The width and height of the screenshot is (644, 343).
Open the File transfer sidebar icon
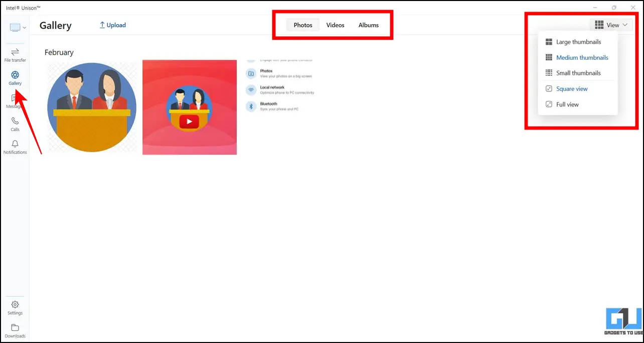(x=15, y=55)
